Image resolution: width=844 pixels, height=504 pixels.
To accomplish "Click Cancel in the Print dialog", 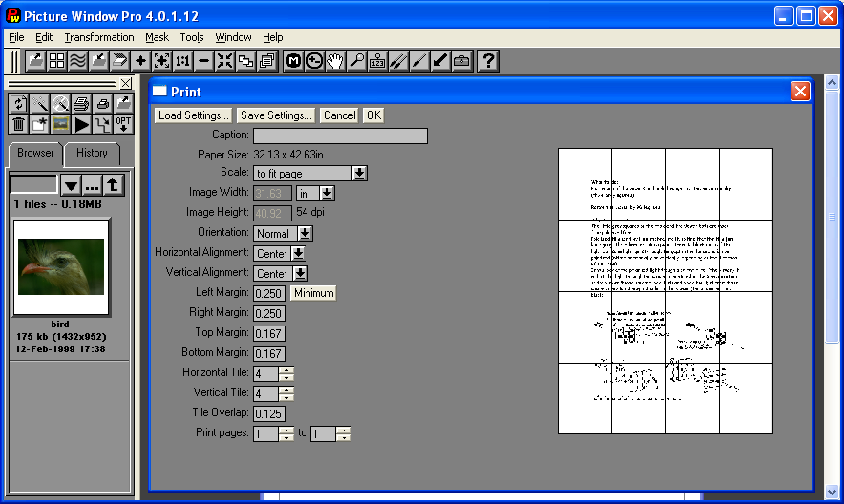I will 339,115.
